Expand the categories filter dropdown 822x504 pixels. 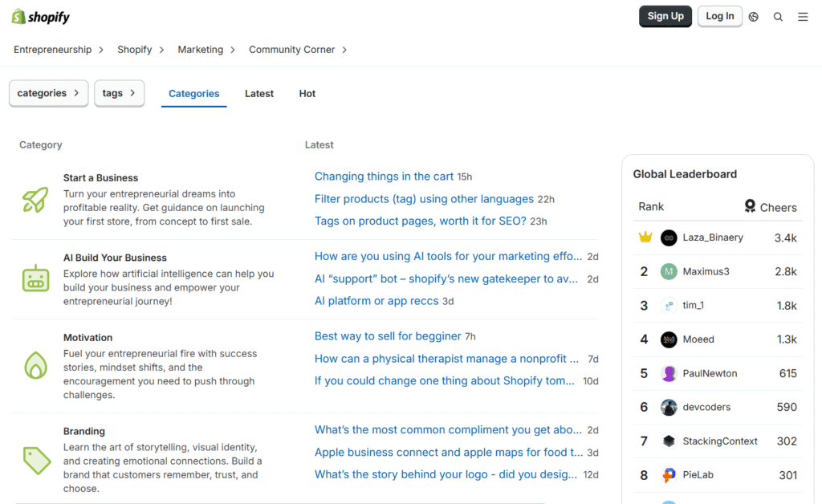[48, 93]
